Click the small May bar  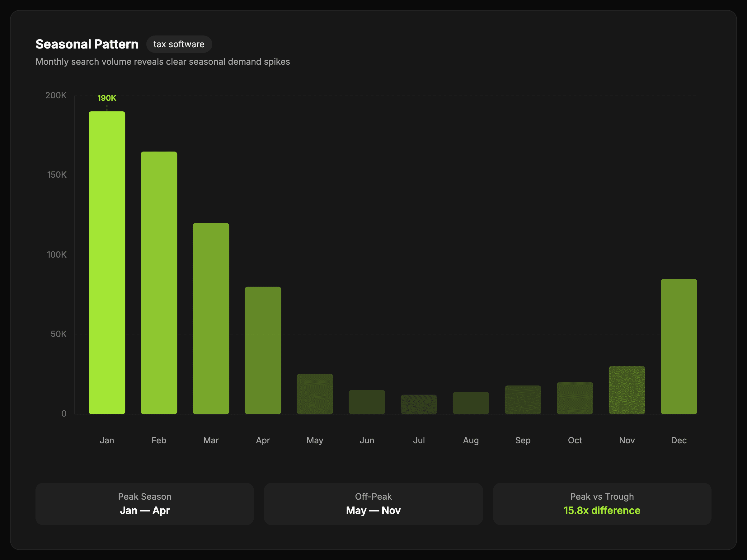tap(315, 394)
